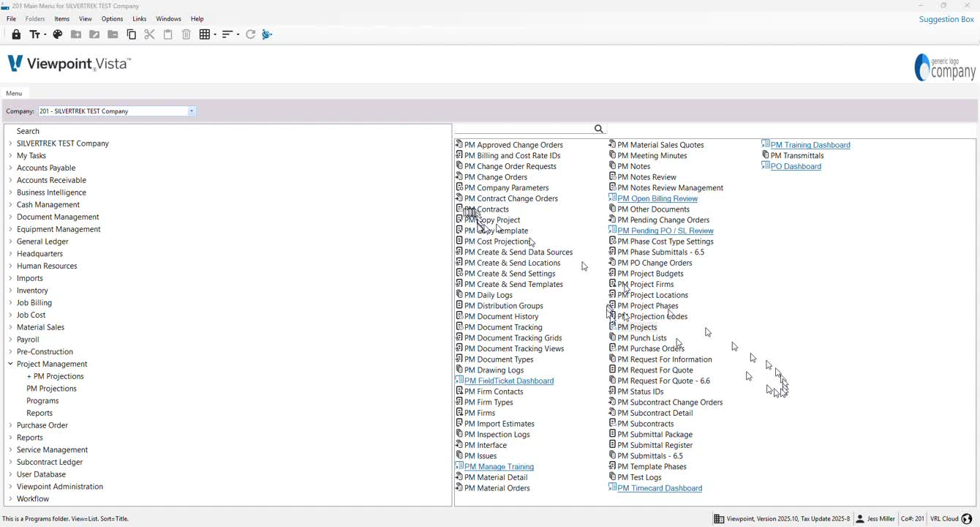Screen dimensions: 980x527
Task: Collapse the Project Management folder
Action: [10, 364]
